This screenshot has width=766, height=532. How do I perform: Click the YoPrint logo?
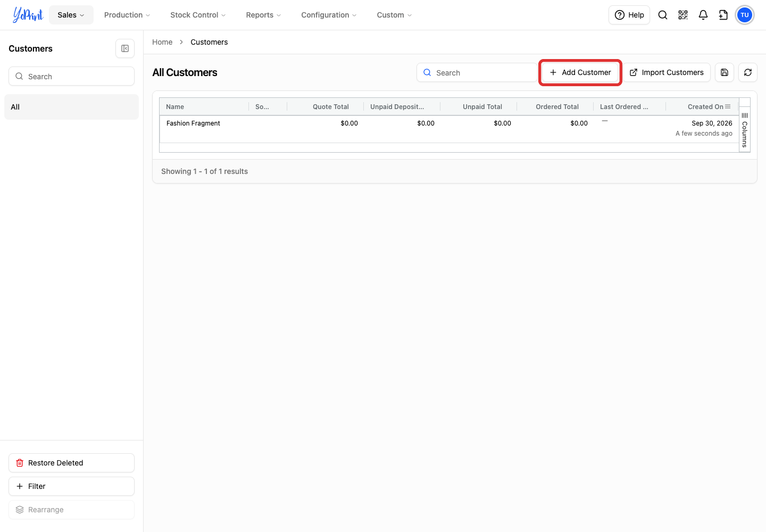pyautogui.click(x=28, y=15)
